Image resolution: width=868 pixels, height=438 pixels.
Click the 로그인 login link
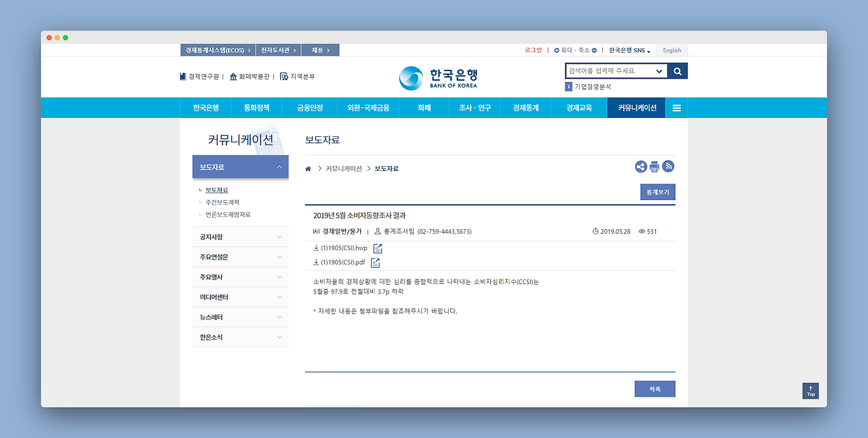click(533, 50)
